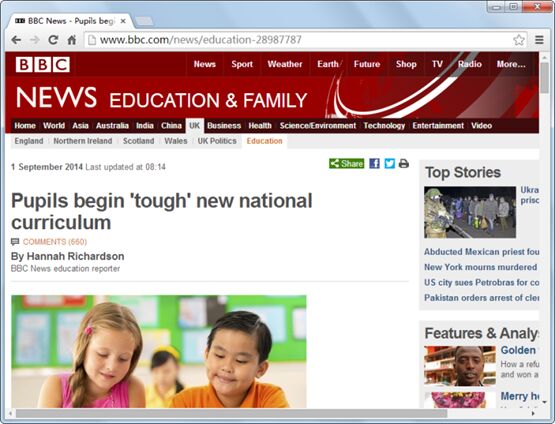555x424 pixels.
Task: Click the Ukraine top story headline
Action: click(530, 195)
